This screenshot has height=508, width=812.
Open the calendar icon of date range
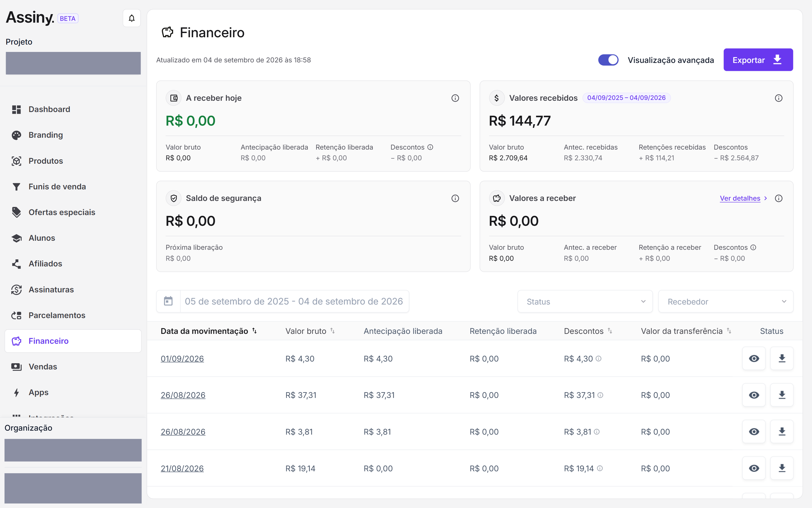pos(168,301)
